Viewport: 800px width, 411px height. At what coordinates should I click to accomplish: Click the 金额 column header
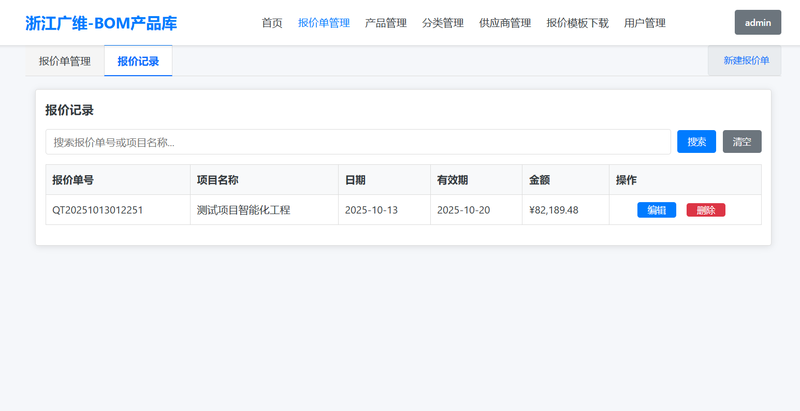[x=539, y=180]
